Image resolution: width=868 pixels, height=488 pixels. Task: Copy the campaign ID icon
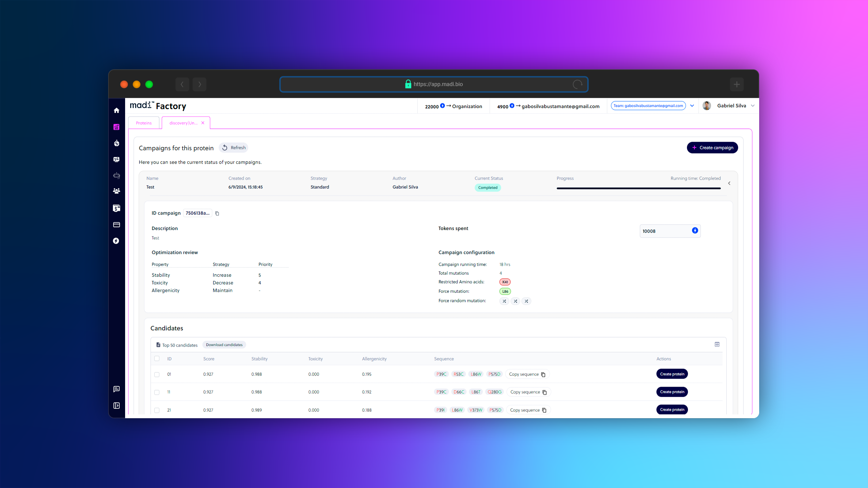pyautogui.click(x=217, y=213)
